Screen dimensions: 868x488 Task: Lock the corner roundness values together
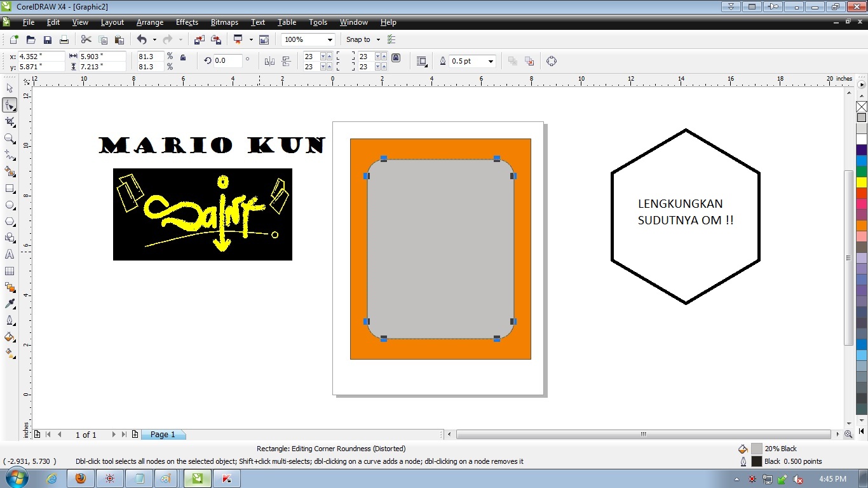pos(395,57)
